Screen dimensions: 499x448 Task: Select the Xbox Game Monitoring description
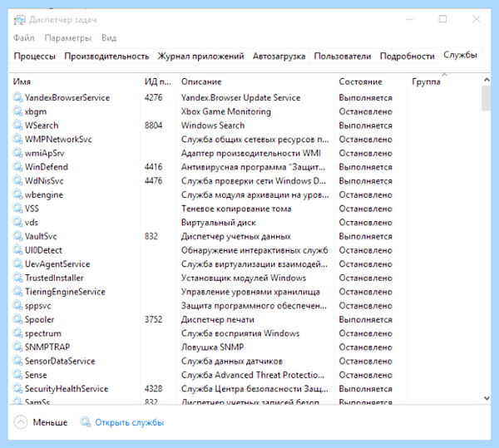[226, 111]
